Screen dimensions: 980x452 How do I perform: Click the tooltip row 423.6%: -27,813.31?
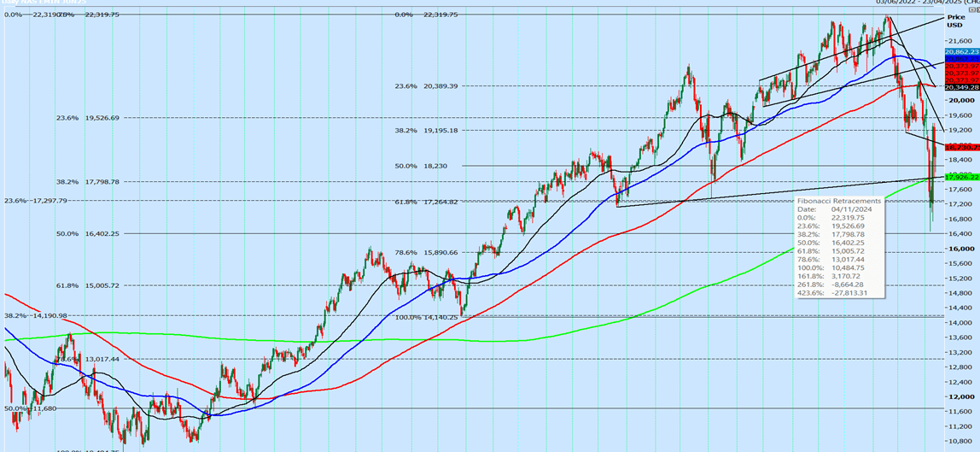click(x=831, y=292)
